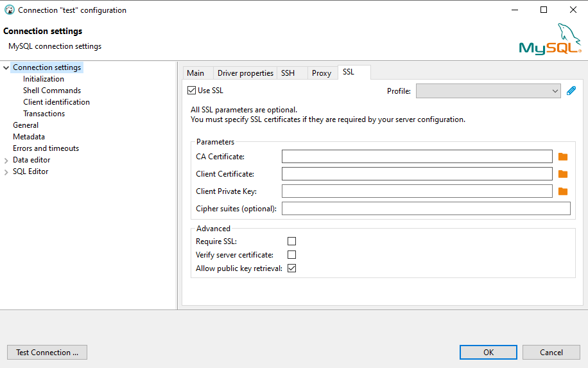This screenshot has height=368, width=588.
Task: Switch to the Driver properties tab
Action: tap(245, 73)
